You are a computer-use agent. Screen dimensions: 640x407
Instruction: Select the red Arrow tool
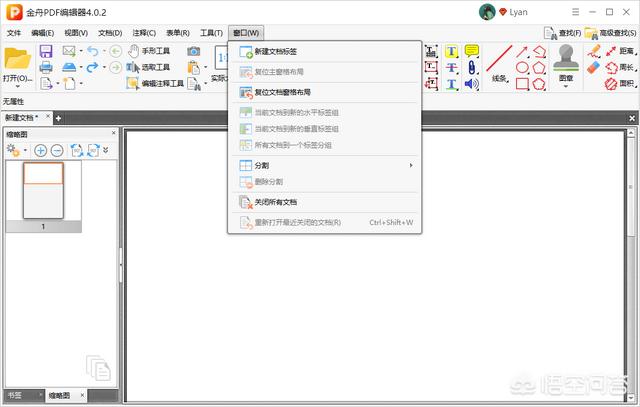(x=522, y=51)
